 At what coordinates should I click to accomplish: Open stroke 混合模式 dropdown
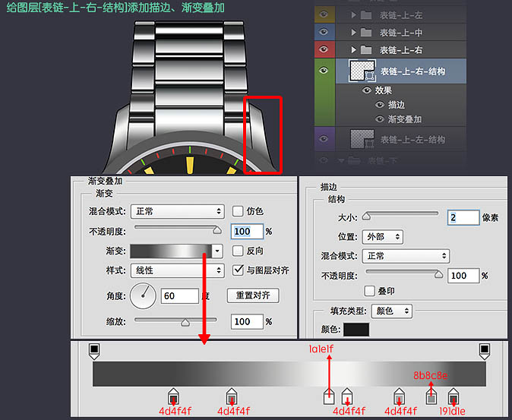(x=406, y=256)
